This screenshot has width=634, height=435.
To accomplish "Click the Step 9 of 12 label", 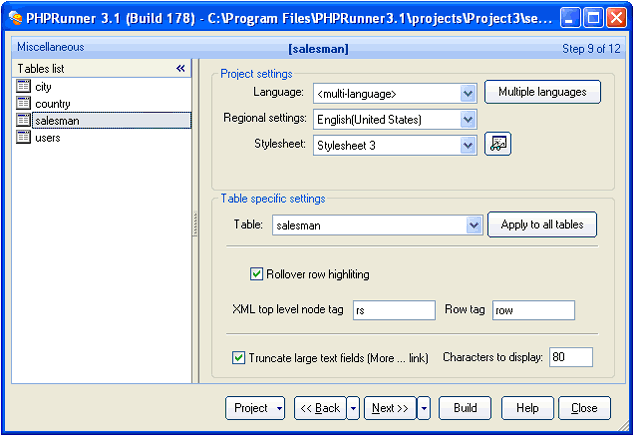I will tap(591, 49).
